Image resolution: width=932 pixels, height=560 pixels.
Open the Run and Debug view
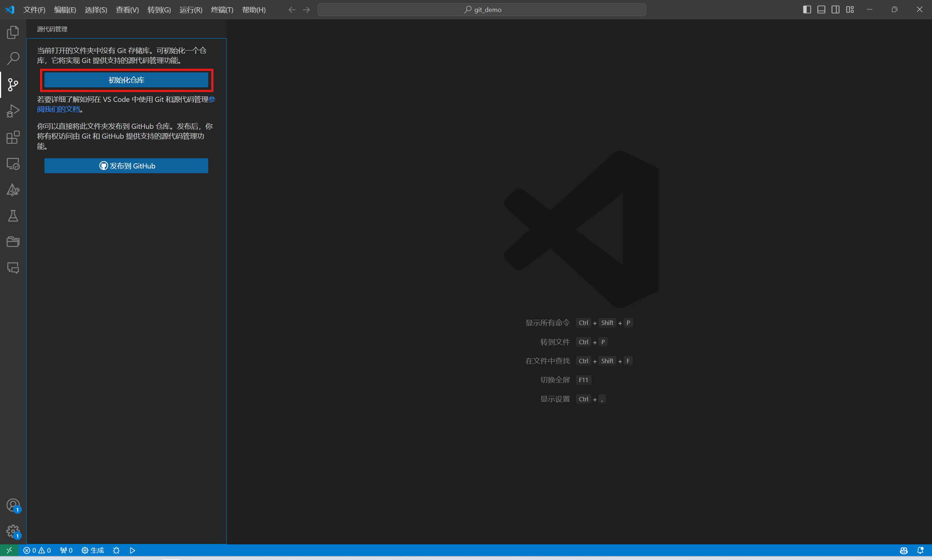(13, 111)
